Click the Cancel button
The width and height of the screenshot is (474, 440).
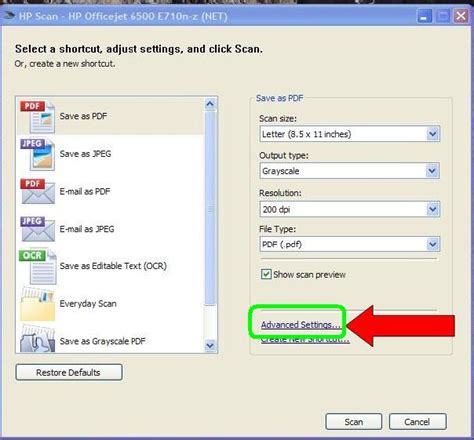417,422
